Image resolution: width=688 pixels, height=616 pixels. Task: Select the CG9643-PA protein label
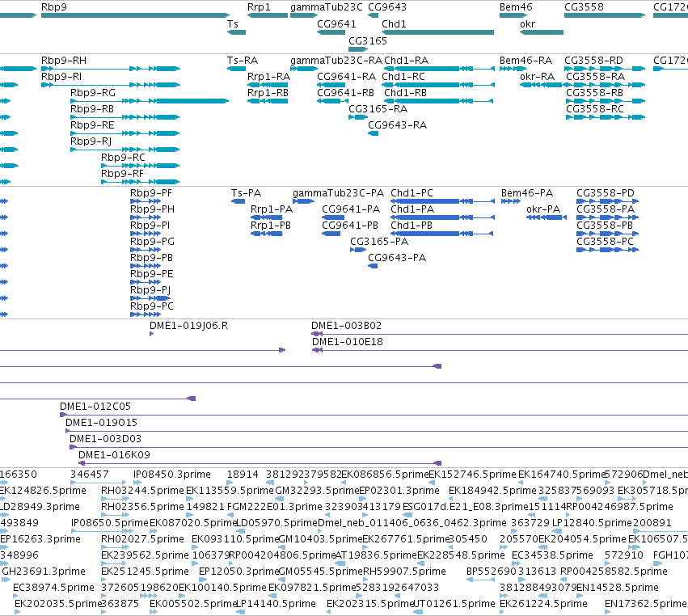point(397,257)
